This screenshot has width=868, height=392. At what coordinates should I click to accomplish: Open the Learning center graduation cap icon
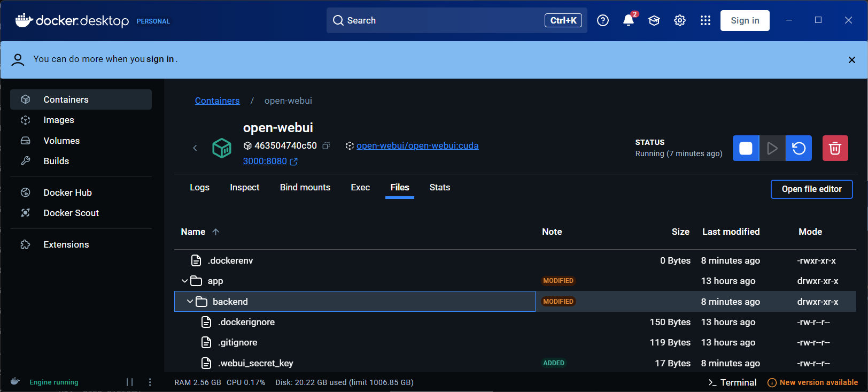point(654,20)
